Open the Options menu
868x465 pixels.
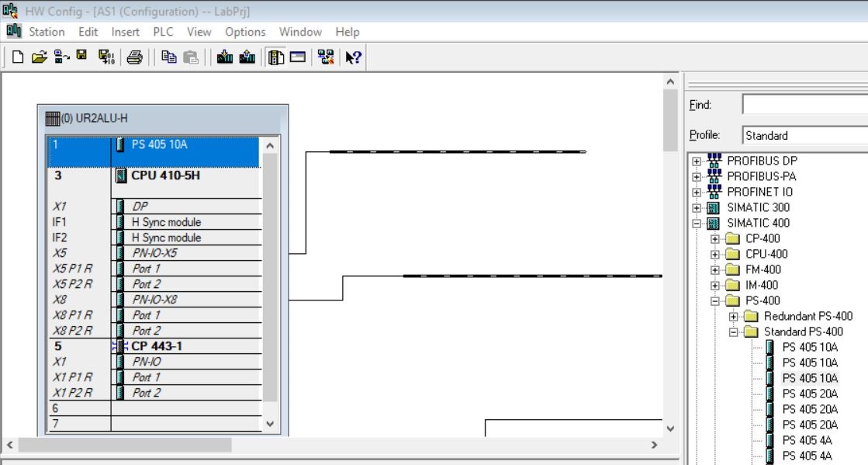[245, 32]
